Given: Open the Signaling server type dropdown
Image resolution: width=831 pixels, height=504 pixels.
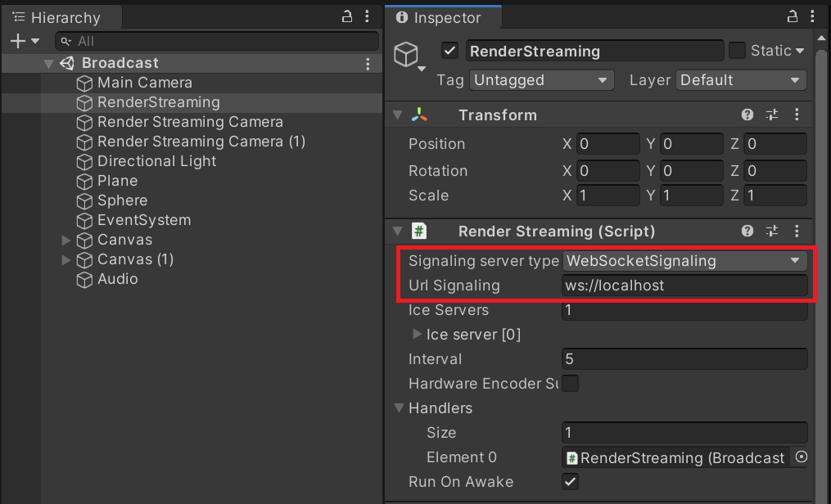Looking at the screenshot, I should pos(684,260).
